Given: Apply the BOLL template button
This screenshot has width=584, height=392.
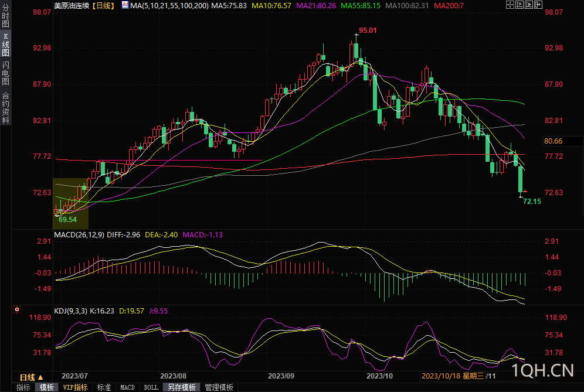Looking at the screenshot, I should tap(151, 387).
